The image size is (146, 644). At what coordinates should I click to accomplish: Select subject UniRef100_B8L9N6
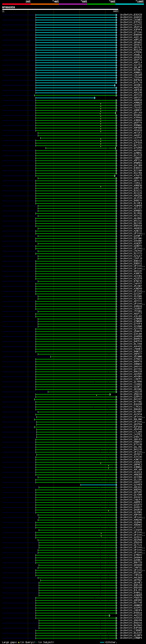click(131, 419)
